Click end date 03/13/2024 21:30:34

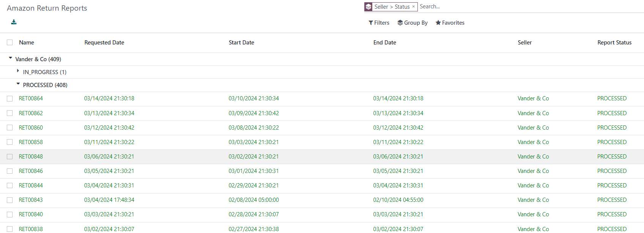(398, 113)
